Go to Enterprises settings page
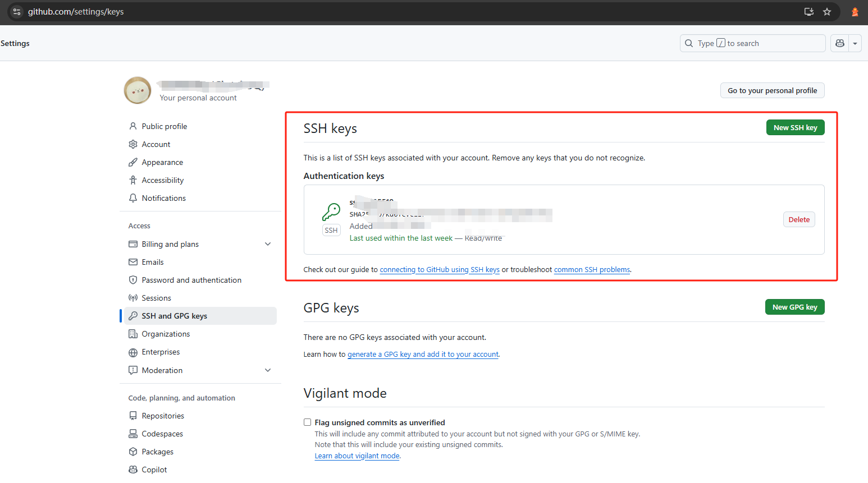 pos(161,352)
